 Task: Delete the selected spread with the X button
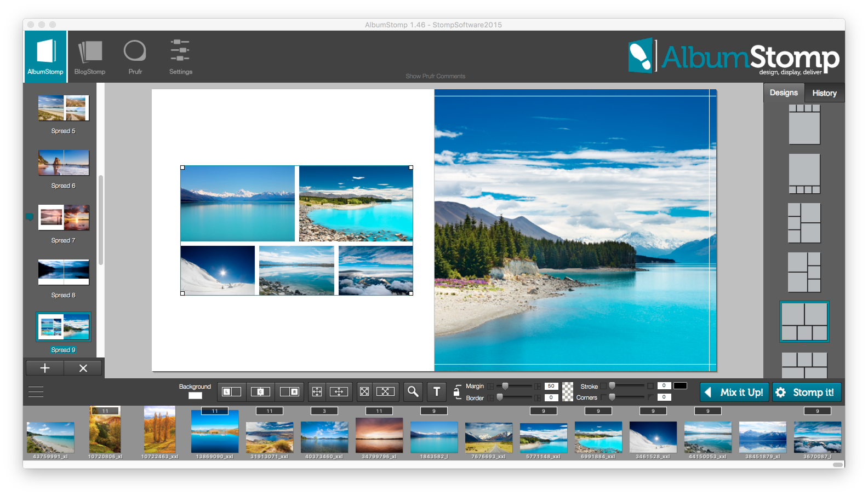[83, 368]
